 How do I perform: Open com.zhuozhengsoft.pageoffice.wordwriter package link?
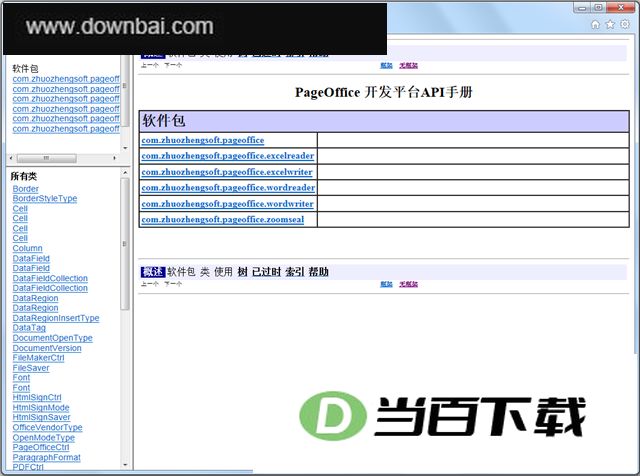pos(227,204)
